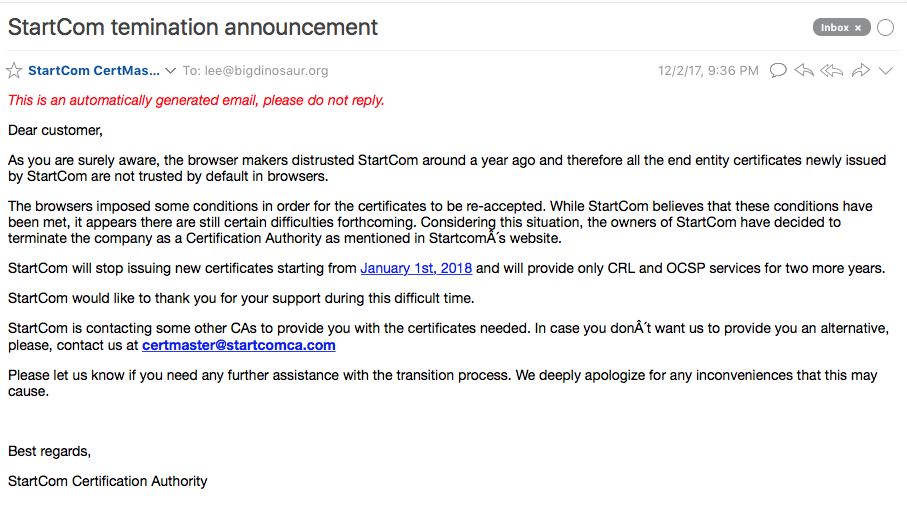Click the Best regards closing line
907x507 pixels.
click(49, 451)
